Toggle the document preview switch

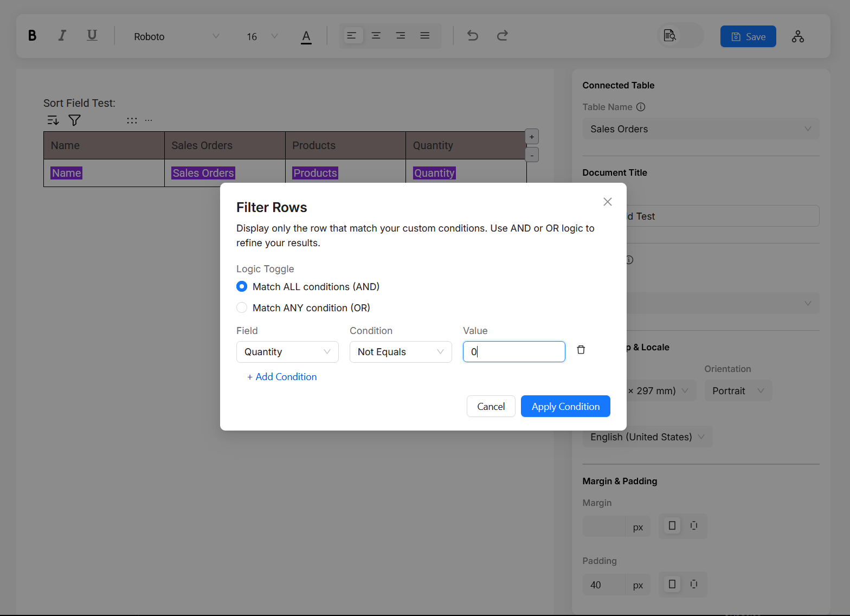point(681,36)
